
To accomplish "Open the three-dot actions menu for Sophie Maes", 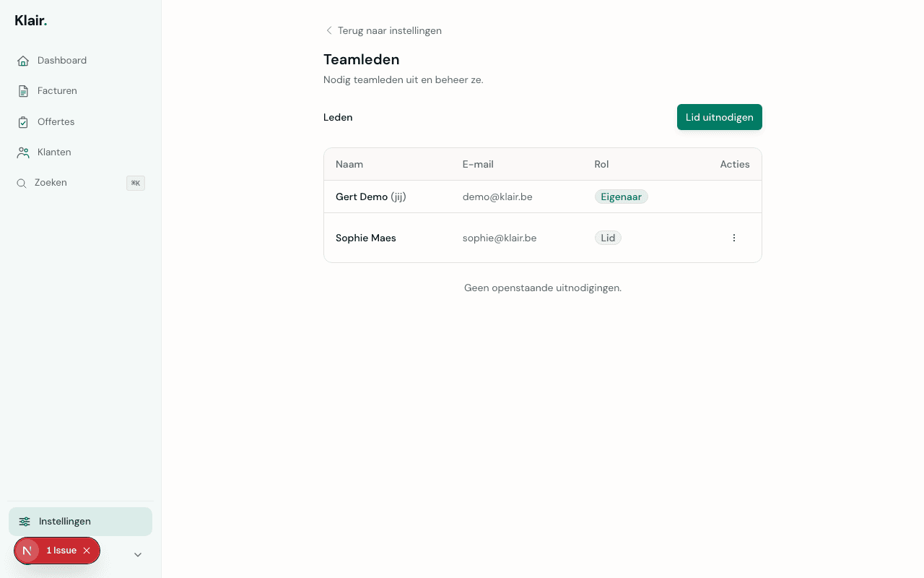I will [734, 238].
